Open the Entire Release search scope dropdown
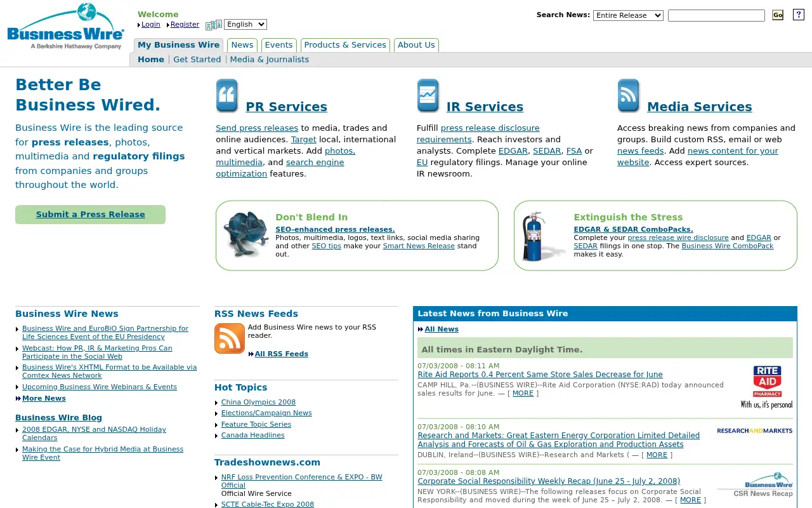The height and width of the screenshot is (508, 812). click(x=628, y=15)
